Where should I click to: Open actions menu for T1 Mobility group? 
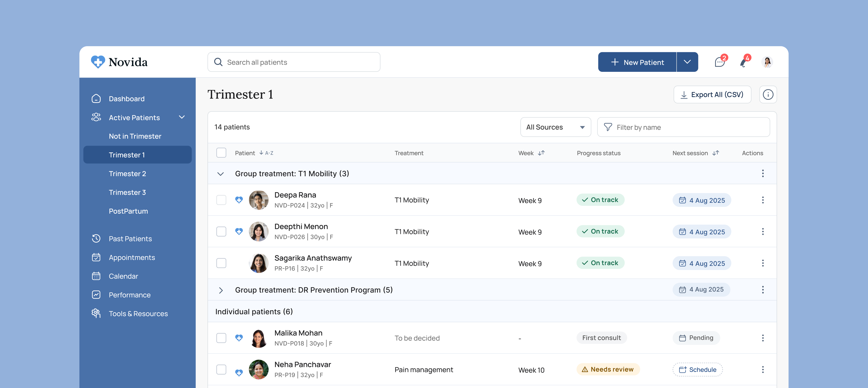click(x=763, y=174)
